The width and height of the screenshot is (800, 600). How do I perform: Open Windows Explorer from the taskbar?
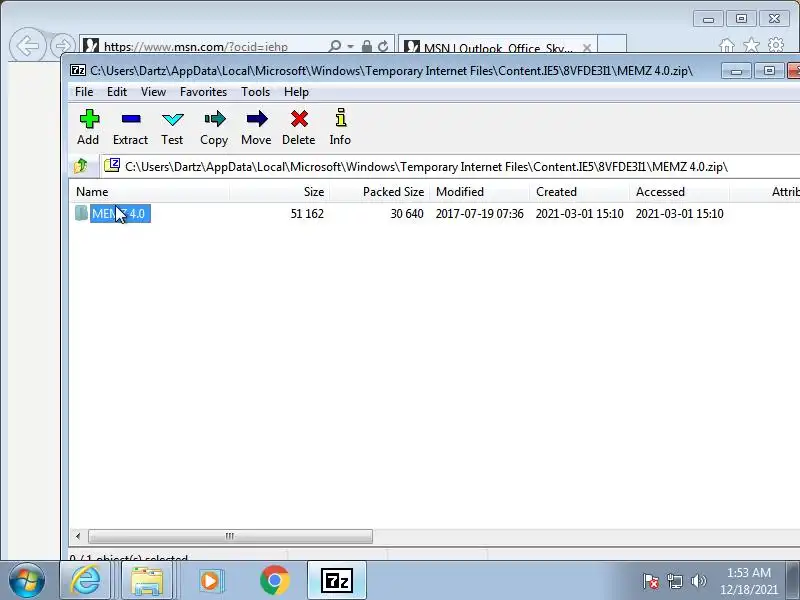click(147, 581)
